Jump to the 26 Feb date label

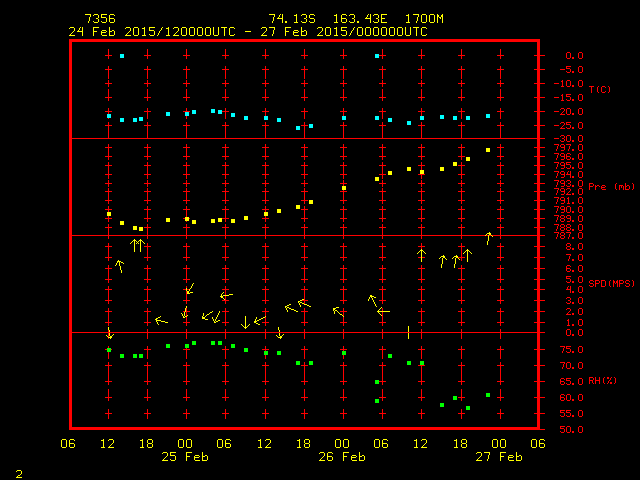click(x=342, y=457)
